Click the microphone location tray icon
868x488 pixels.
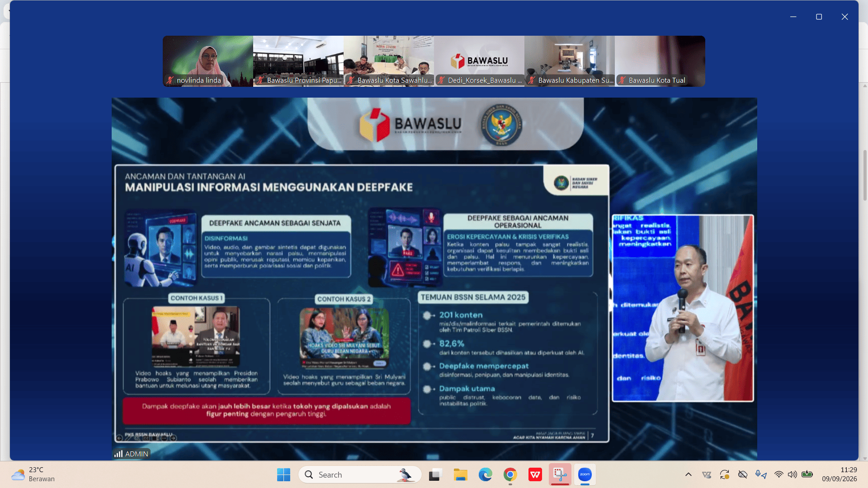click(761, 474)
